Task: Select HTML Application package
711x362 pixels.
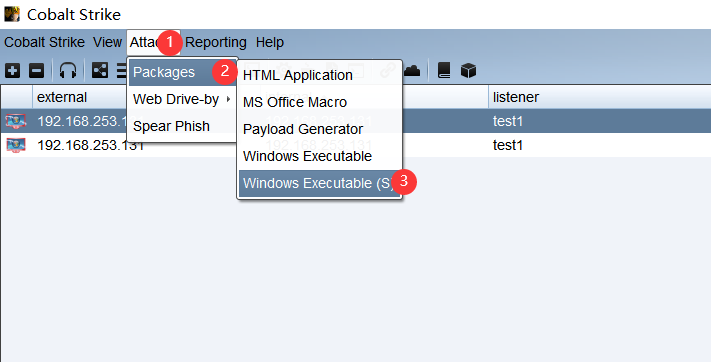Action: coord(320,75)
